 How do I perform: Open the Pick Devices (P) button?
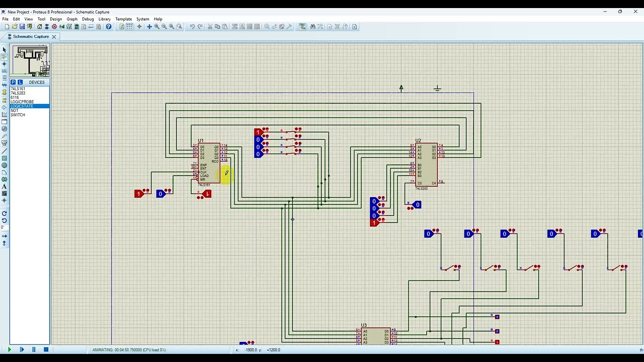point(14,82)
